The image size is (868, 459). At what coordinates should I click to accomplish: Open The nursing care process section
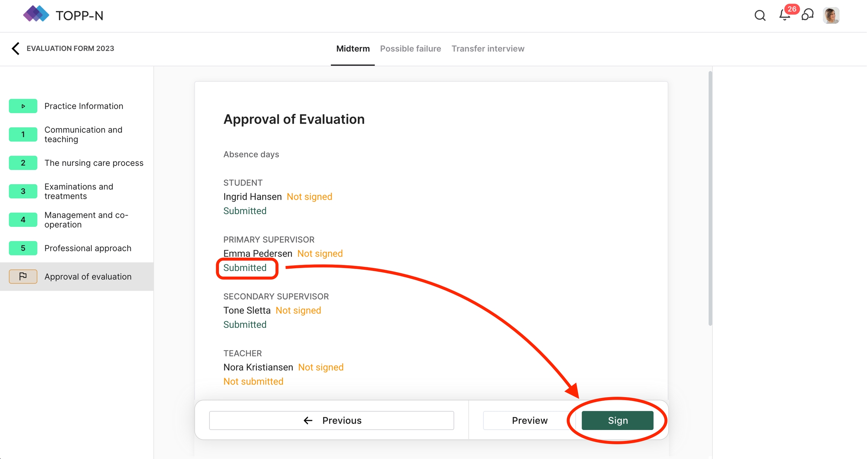[94, 163]
